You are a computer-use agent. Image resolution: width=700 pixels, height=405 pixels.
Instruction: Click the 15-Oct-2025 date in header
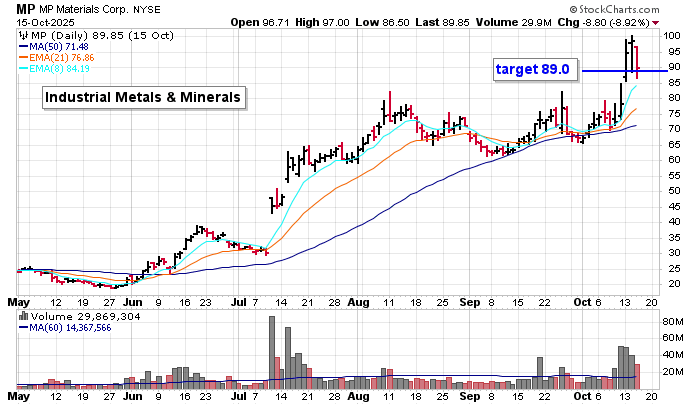click(x=46, y=21)
